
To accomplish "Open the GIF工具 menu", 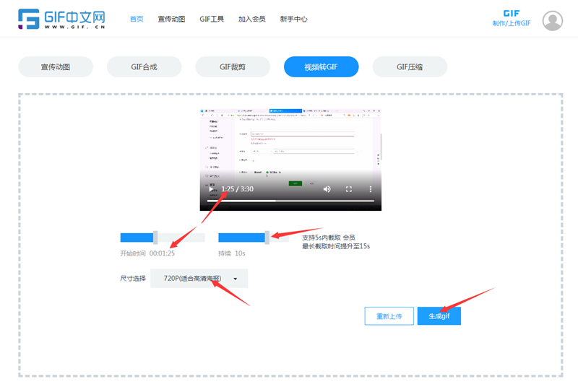I will tap(212, 19).
